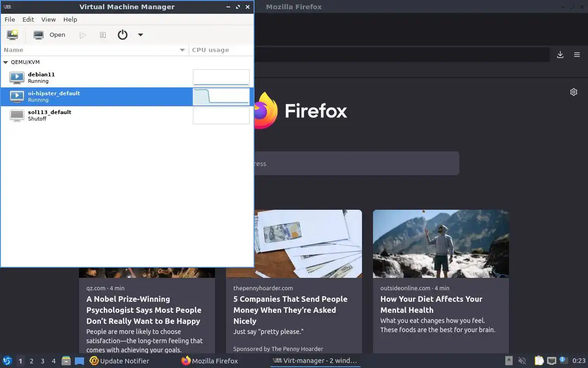This screenshot has width=588, height=368.
Task: Open Firefox new tab personalize gear
Action: click(574, 92)
